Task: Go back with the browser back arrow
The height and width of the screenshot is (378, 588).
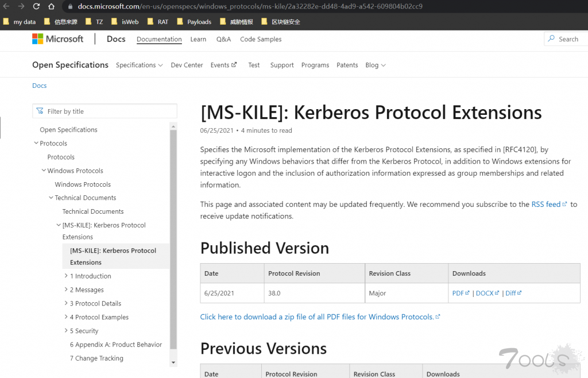Action: (6, 6)
